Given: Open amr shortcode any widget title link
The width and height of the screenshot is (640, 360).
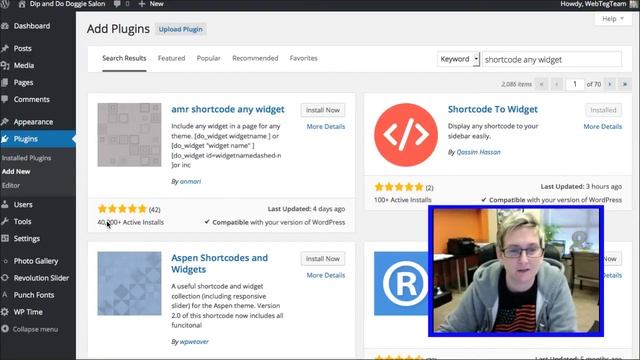Looking at the screenshot, I should (228, 109).
